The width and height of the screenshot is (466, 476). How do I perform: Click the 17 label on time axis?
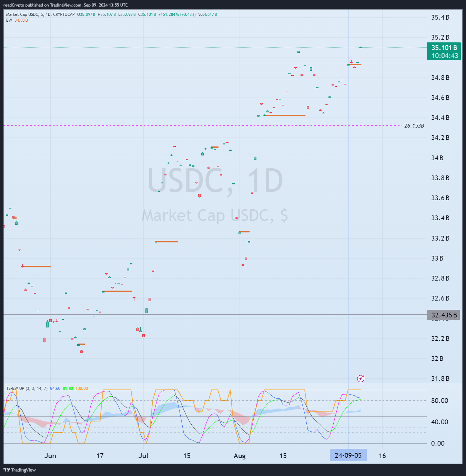100,456
